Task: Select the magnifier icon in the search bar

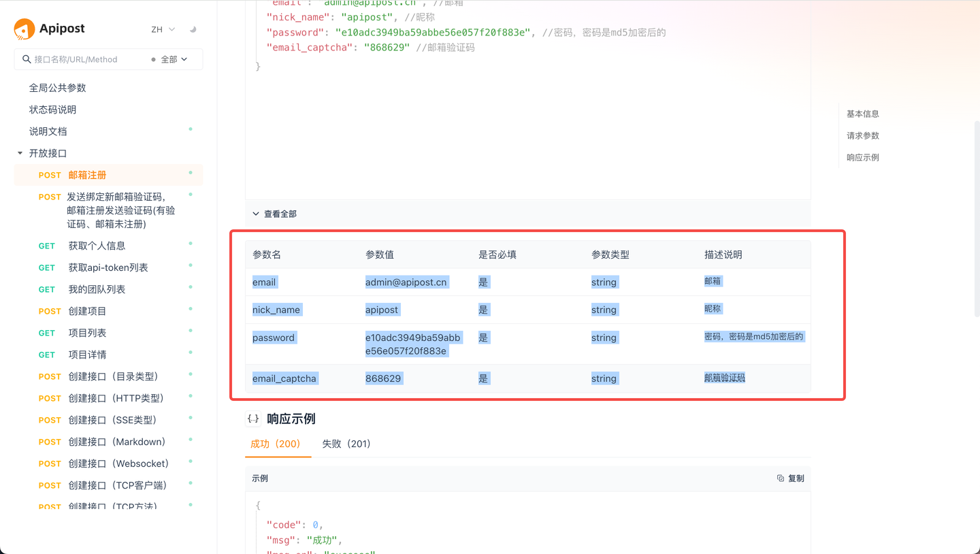Action: 26,59
